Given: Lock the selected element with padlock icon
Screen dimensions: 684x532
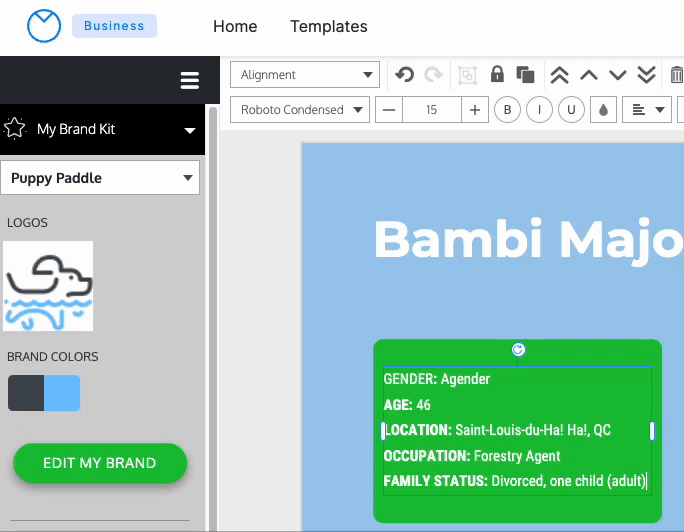Looking at the screenshot, I should (x=496, y=75).
